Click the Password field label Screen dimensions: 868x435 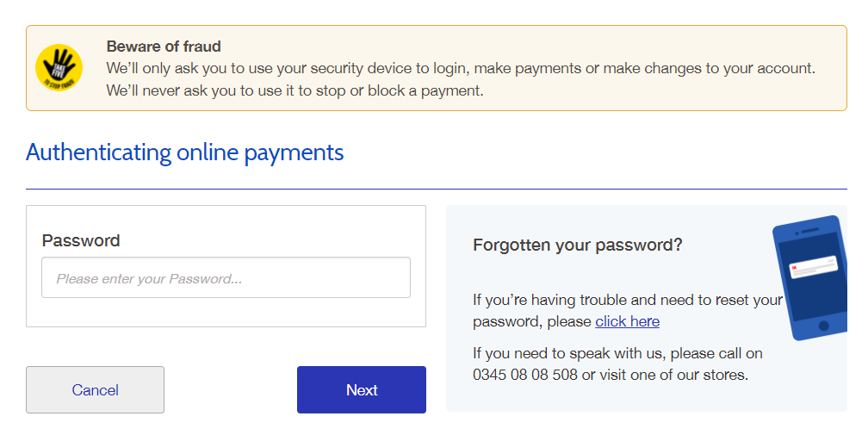pos(81,240)
